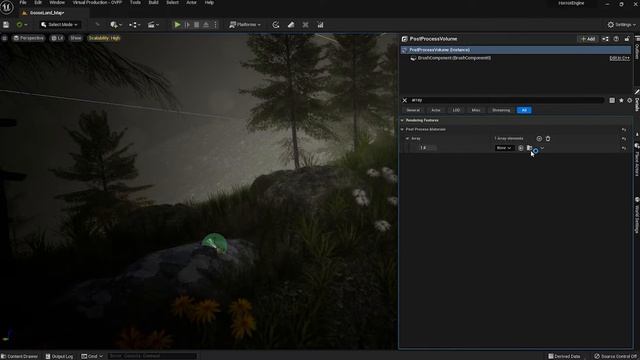The width and height of the screenshot is (640, 360).
Task: Add an element to the Array
Action: tap(539, 139)
